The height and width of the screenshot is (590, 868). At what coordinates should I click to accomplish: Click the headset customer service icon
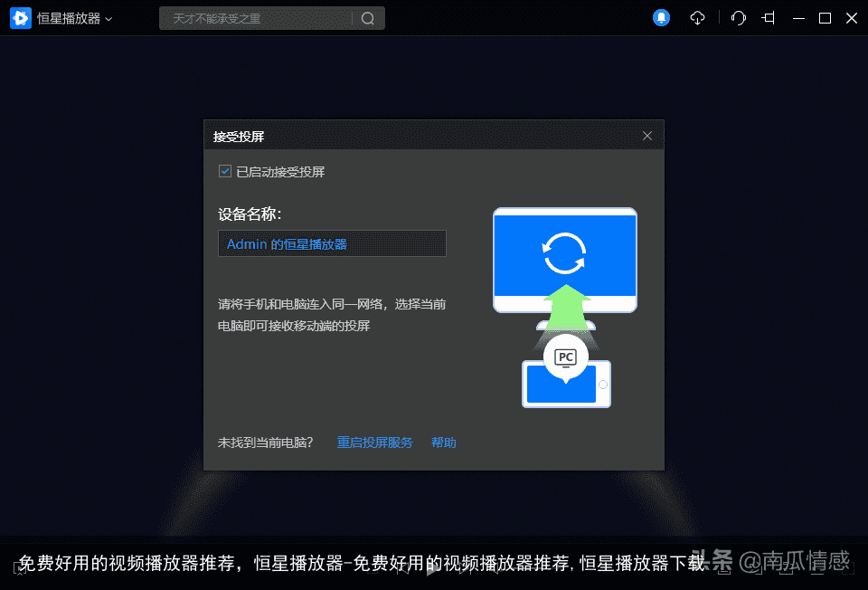point(738,17)
